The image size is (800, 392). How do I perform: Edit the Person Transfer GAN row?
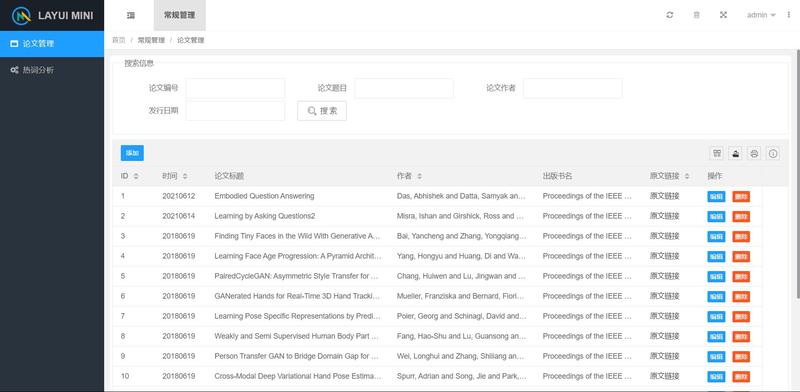tap(716, 356)
